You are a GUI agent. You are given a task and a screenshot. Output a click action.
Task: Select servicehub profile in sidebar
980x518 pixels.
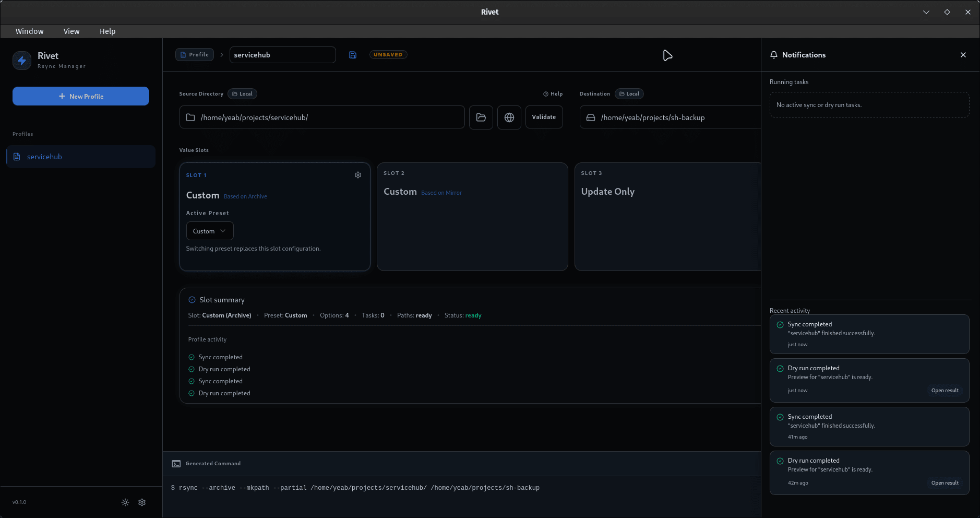(x=81, y=157)
